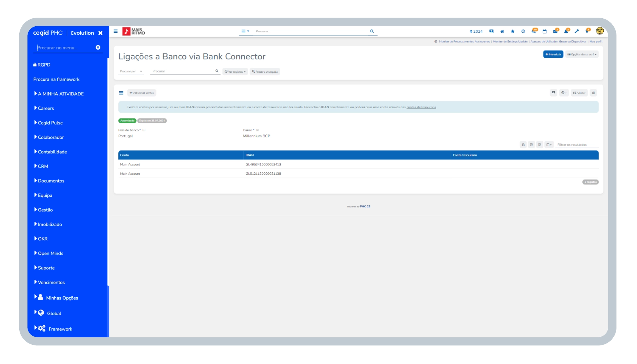Open the Ver registos dropdown
The width and height of the screenshot is (637, 364).
[x=235, y=72]
